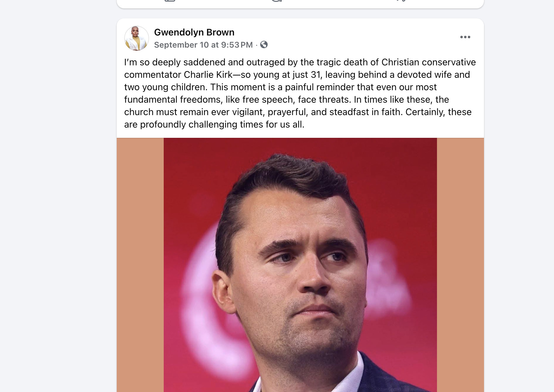The image size is (554, 392).
Task: Click the Like icon on the post above
Action: pos(170,1)
